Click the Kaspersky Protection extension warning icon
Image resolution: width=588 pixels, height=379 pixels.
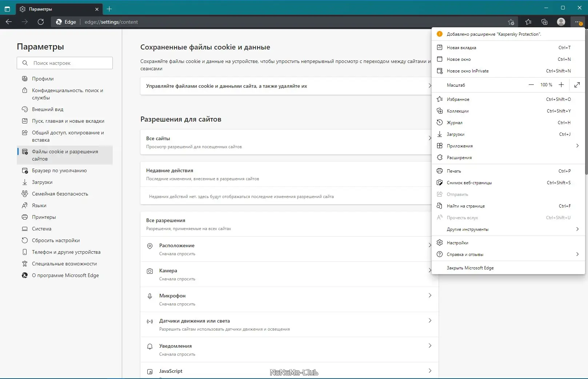[440, 34]
